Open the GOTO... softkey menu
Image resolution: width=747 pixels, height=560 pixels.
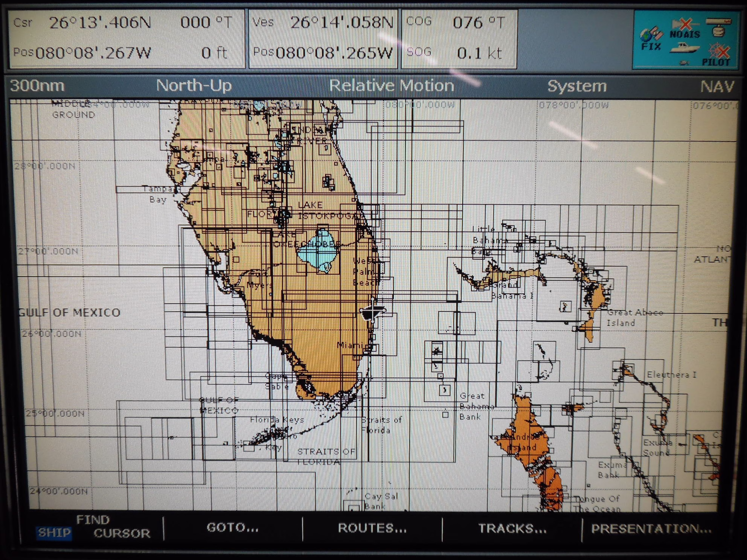(x=233, y=528)
